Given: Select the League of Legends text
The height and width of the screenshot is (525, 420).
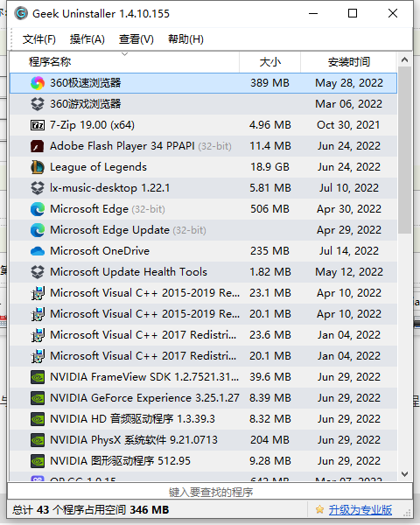Looking at the screenshot, I should coord(98,167).
